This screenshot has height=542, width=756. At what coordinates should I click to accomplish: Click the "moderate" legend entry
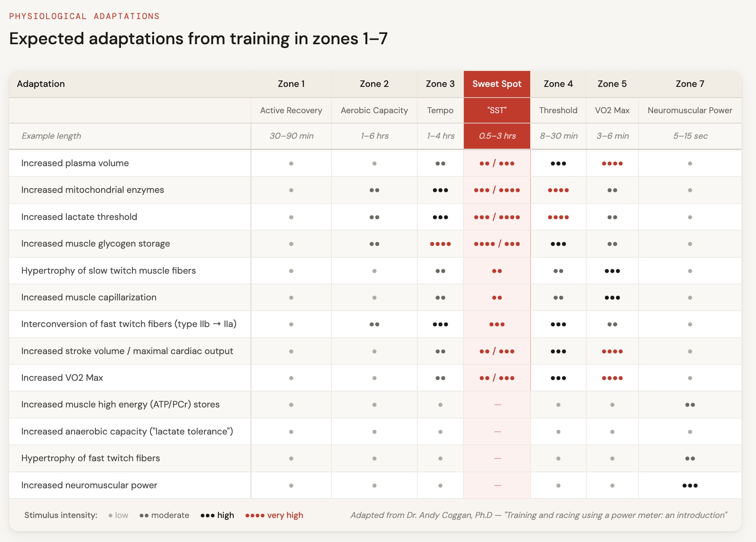[x=164, y=515]
